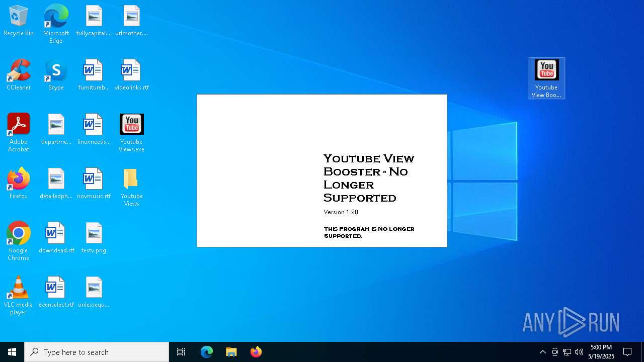The height and width of the screenshot is (362, 644).
Task: Select the detailedph image file
Action: pyautogui.click(x=56, y=184)
